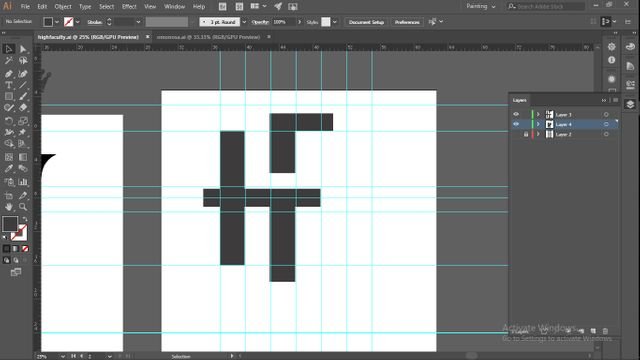Swap fill and stroke colors
The height and width of the screenshot is (360, 640).
(x=24, y=219)
